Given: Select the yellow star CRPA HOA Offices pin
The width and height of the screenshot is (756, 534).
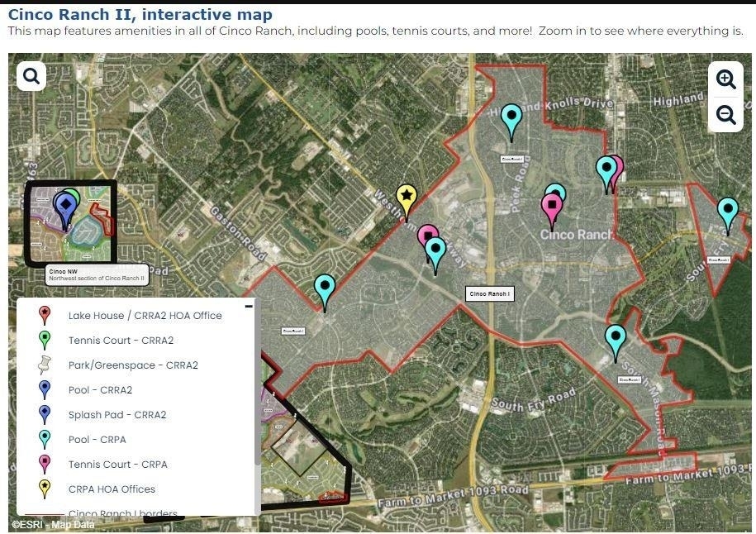Looking at the screenshot, I should pyautogui.click(x=407, y=202).
